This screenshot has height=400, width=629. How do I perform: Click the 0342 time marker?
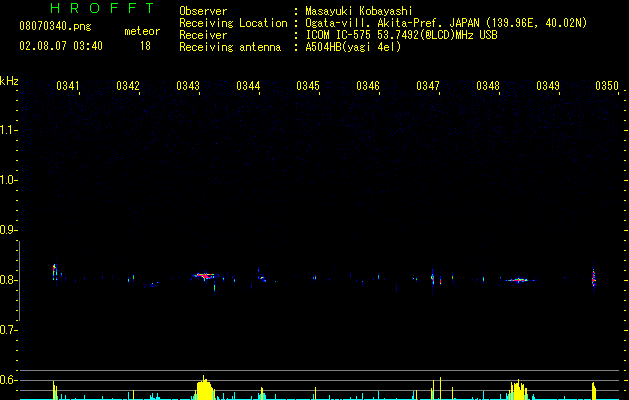tap(128, 86)
